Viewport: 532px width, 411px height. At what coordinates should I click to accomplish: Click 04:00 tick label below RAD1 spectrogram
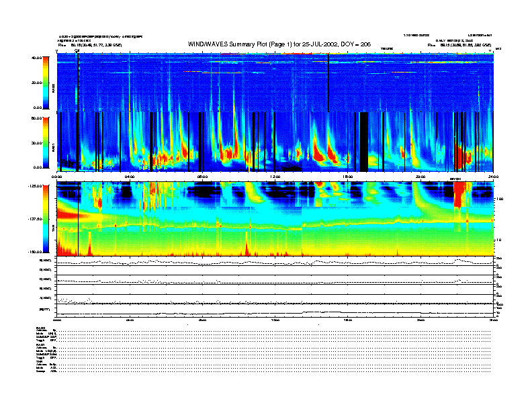click(130, 177)
